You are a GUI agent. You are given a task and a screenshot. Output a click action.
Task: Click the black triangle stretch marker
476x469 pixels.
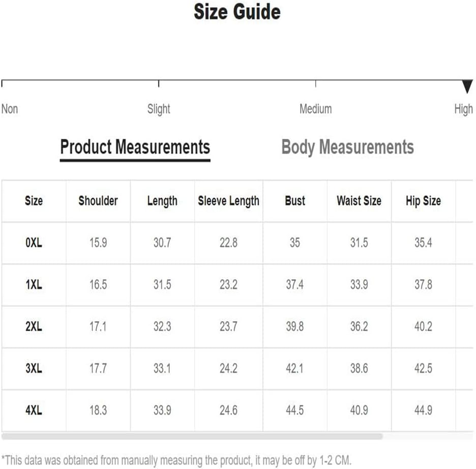pos(467,86)
